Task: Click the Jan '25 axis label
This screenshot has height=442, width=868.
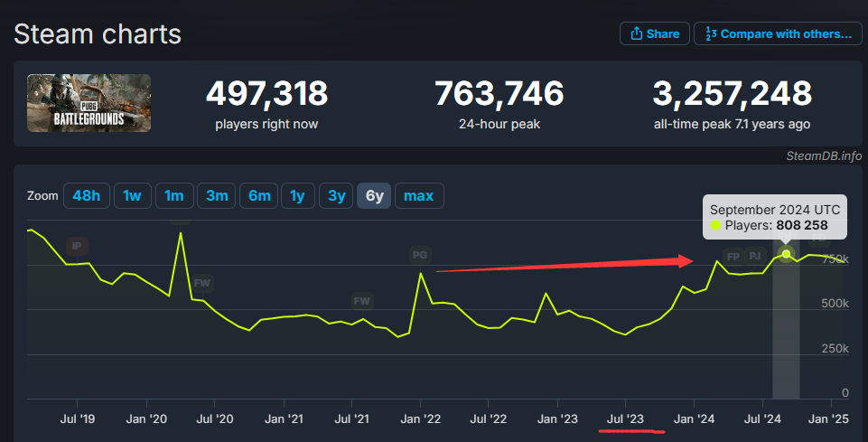Action: click(x=828, y=419)
